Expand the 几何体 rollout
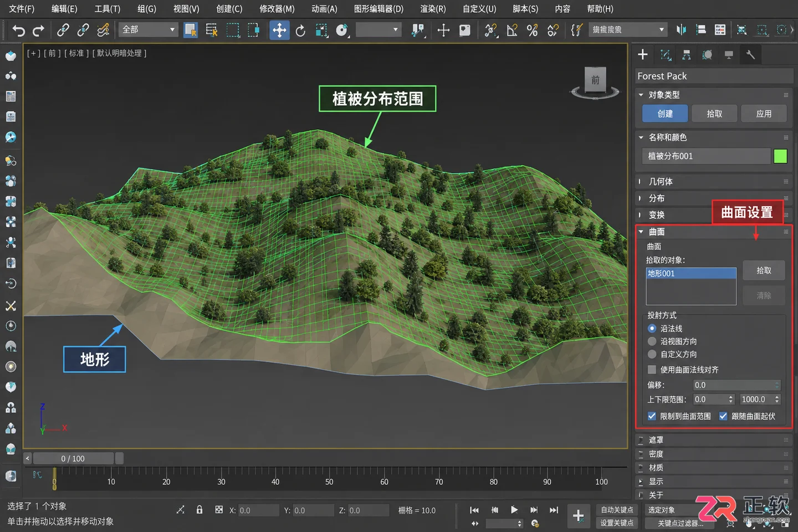Image resolution: width=798 pixels, height=532 pixels. 713,181
